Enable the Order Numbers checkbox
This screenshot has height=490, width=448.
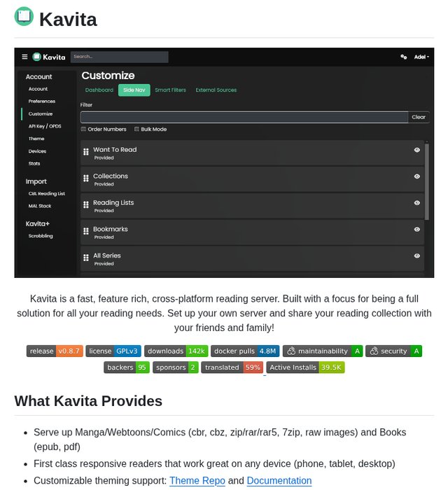(x=83, y=129)
